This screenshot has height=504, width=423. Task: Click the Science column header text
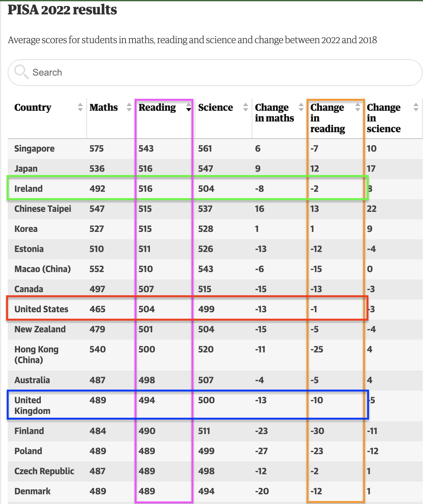(x=215, y=107)
